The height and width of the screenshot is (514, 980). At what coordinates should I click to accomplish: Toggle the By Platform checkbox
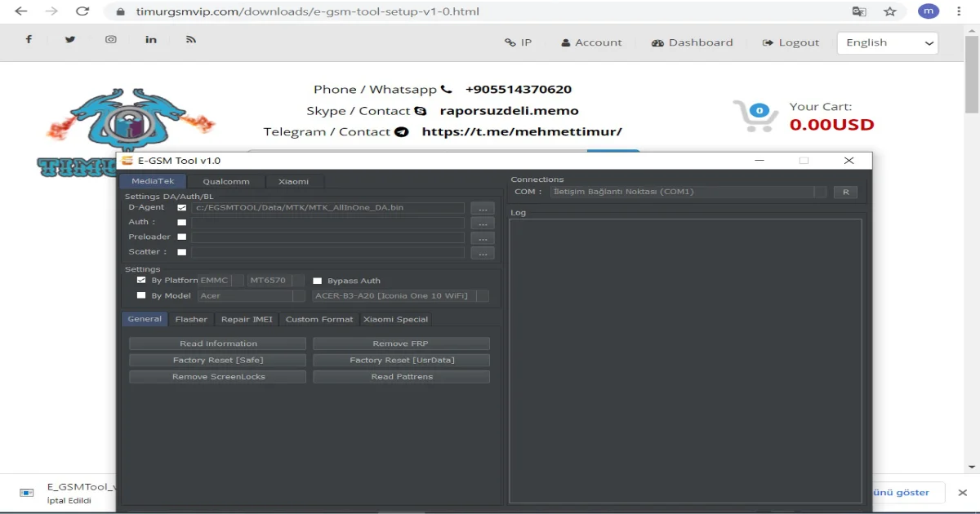(x=141, y=280)
